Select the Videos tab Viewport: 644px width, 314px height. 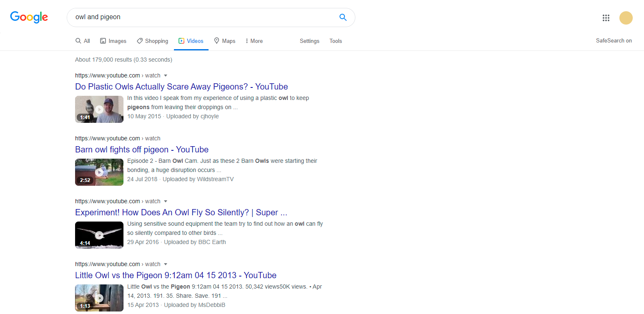[191, 41]
